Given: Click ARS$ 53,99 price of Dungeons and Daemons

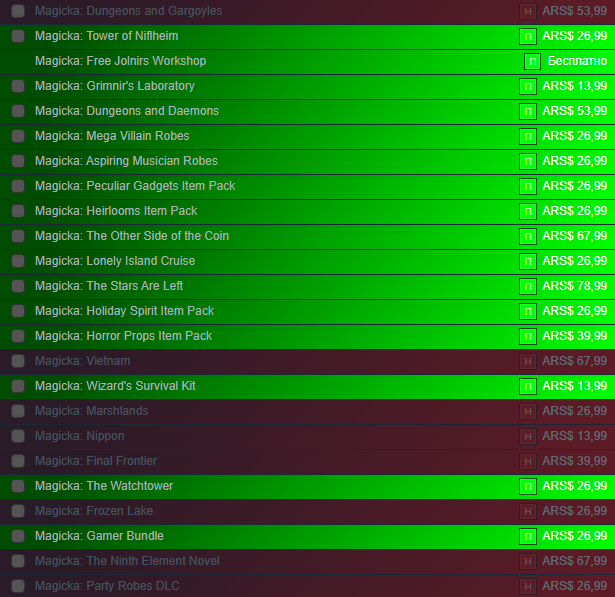Looking at the screenshot, I should tap(575, 111).
